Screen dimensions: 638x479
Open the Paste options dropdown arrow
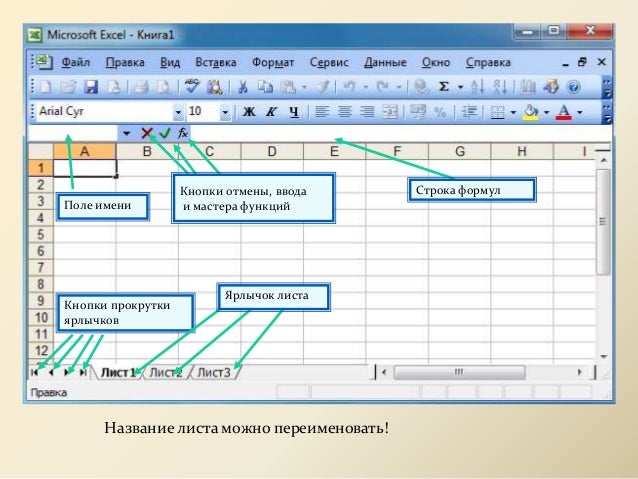pyautogui.click(x=304, y=87)
